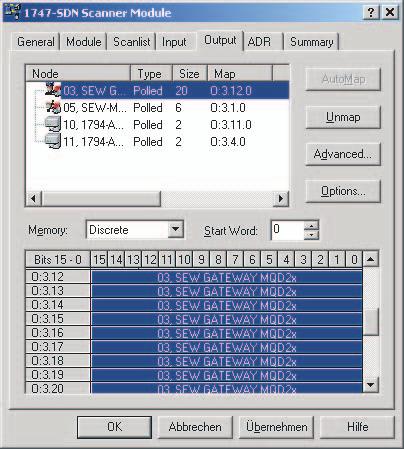404x449 pixels.
Task: Click bit column header '15'
Action: [99, 259]
